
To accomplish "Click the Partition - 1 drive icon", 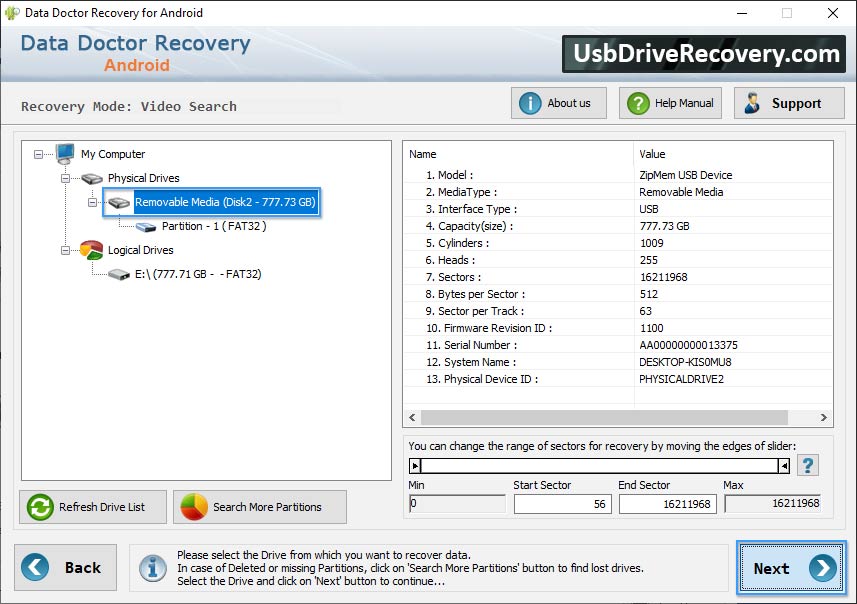I will click(x=146, y=226).
